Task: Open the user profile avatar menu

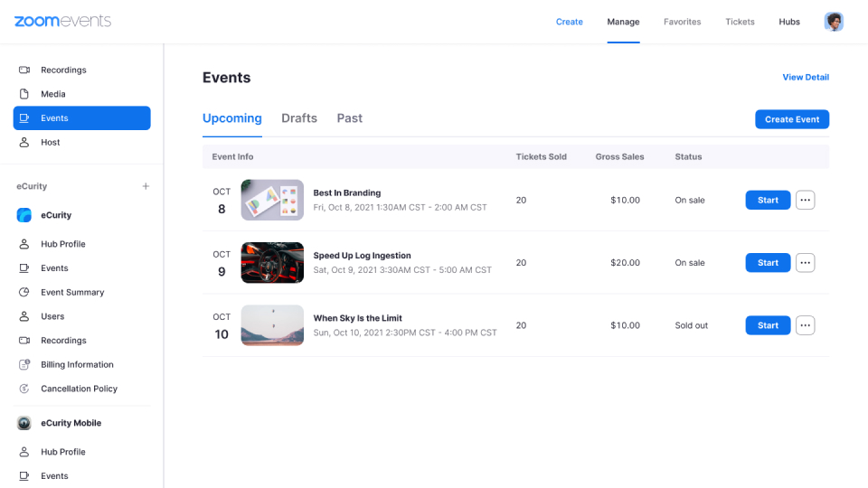Action: 834,22
